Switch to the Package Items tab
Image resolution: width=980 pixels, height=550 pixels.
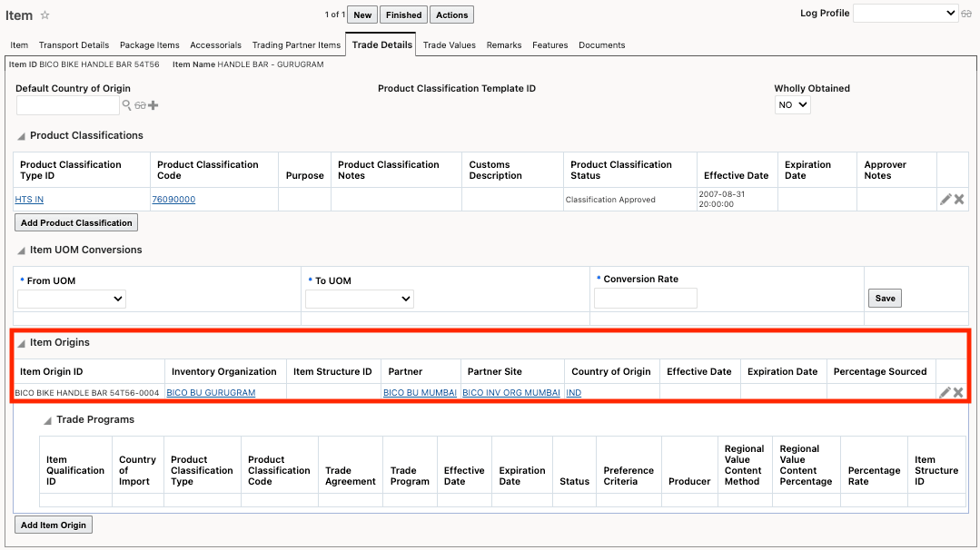149,45
